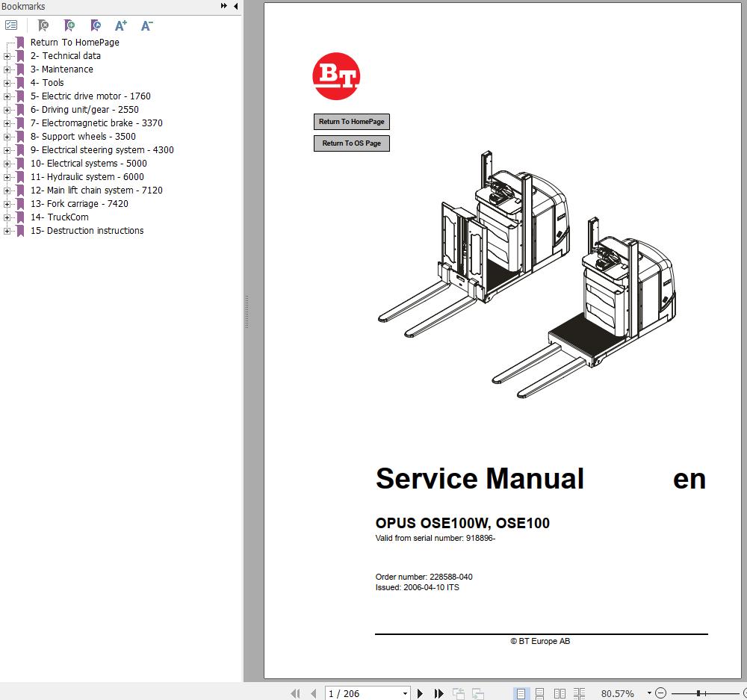The image size is (747, 700).
Task: Expand the 5- Electric drive motor bookmark
Action: [x=7, y=96]
